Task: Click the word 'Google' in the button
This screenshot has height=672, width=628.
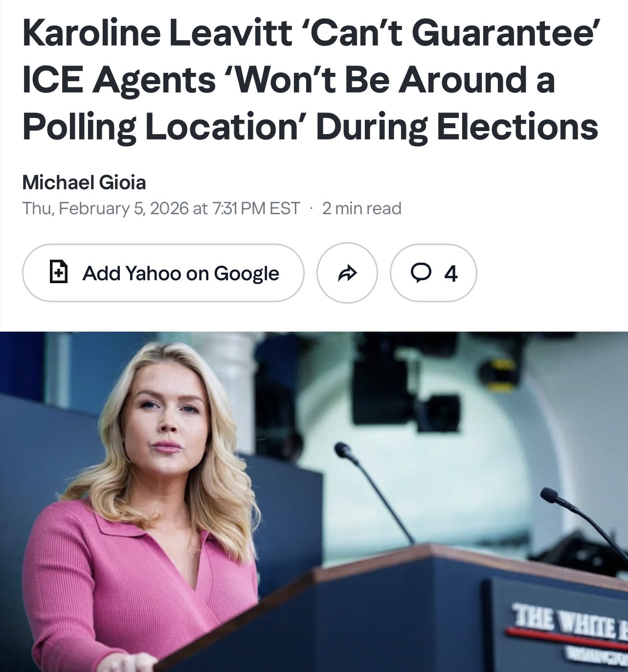Action: pyautogui.click(x=246, y=273)
